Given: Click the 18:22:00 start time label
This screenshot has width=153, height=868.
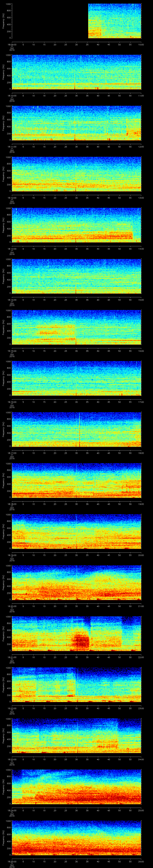Looking at the screenshot, I should pyautogui.click(x=12, y=708).
